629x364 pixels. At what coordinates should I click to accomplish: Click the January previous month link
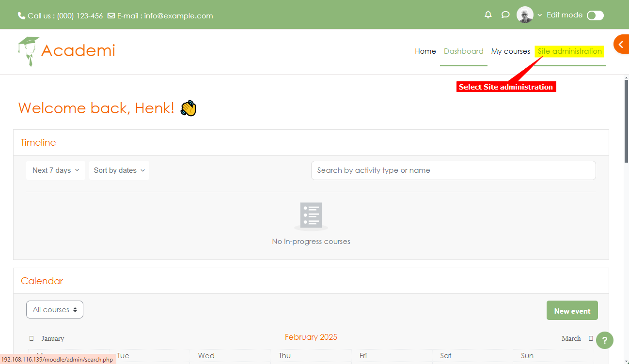tap(52, 338)
